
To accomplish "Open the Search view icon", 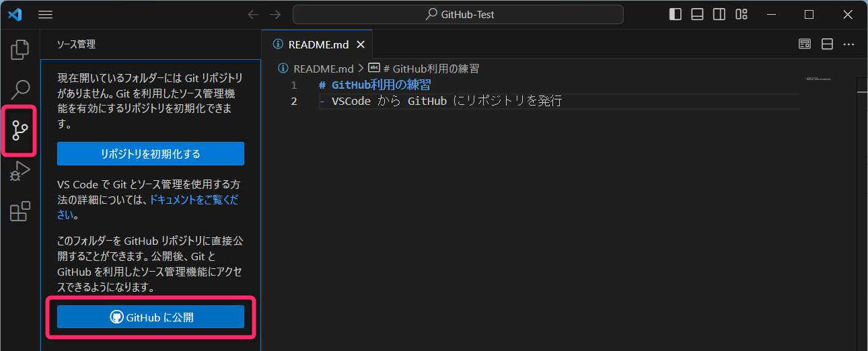I will click(20, 89).
